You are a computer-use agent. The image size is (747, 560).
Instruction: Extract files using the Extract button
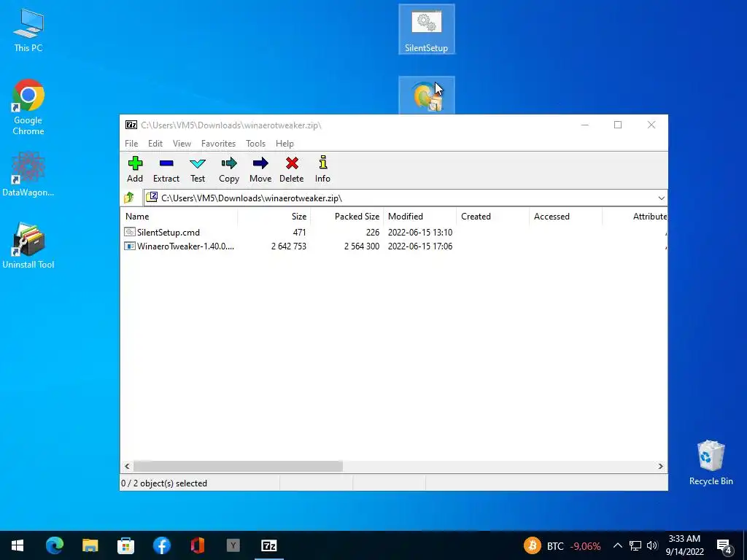tap(166, 169)
